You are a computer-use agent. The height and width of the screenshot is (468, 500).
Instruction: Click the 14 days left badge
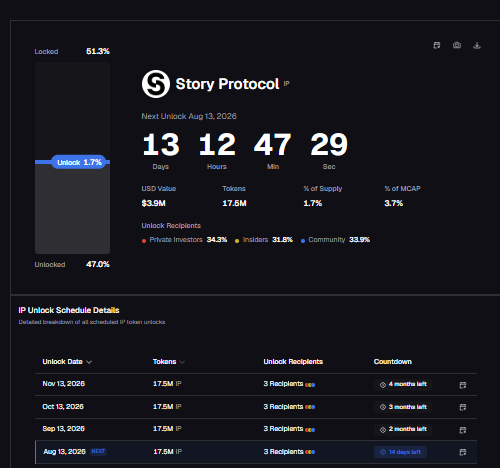pos(400,452)
